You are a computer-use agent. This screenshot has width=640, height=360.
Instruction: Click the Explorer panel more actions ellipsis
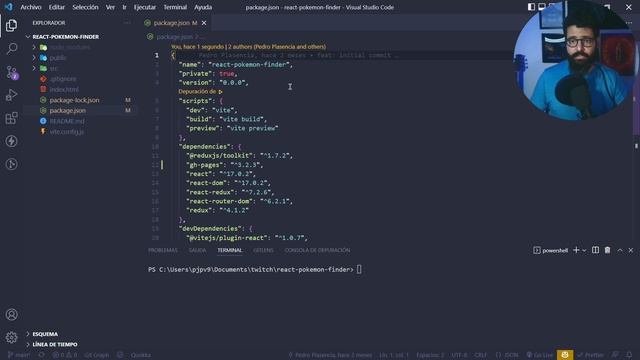point(127,23)
